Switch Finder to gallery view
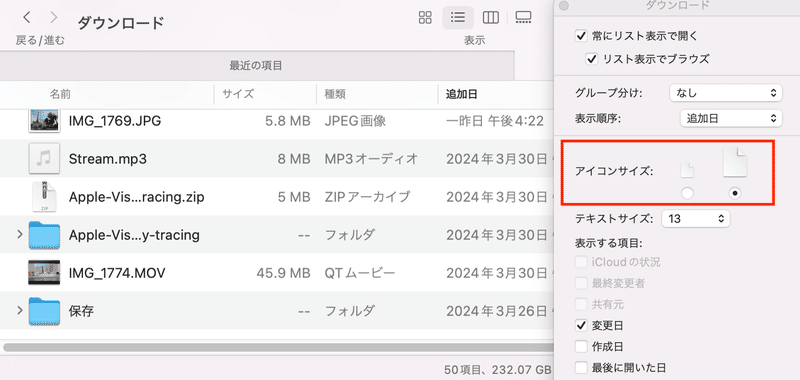 (523, 18)
